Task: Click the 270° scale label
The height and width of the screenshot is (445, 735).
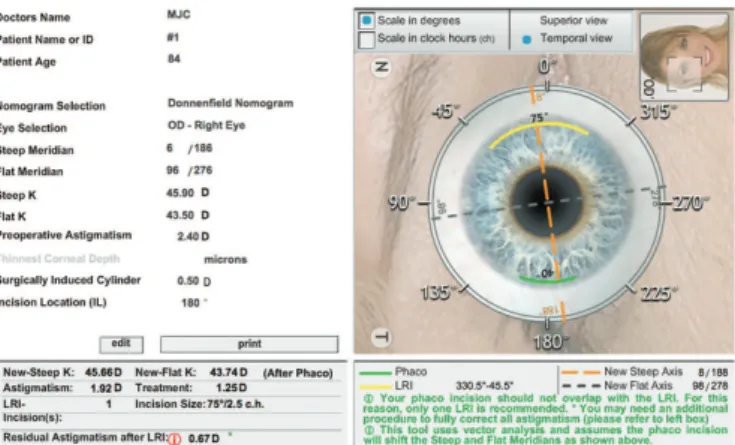Action: pyautogui.click(x=690, y=203)
